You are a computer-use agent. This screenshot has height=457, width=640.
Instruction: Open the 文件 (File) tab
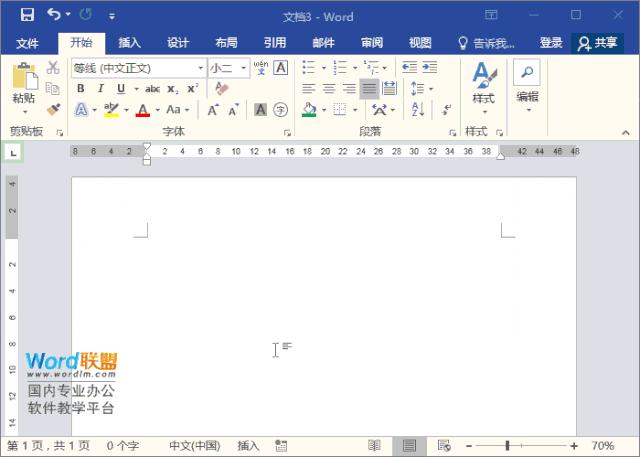27,43
